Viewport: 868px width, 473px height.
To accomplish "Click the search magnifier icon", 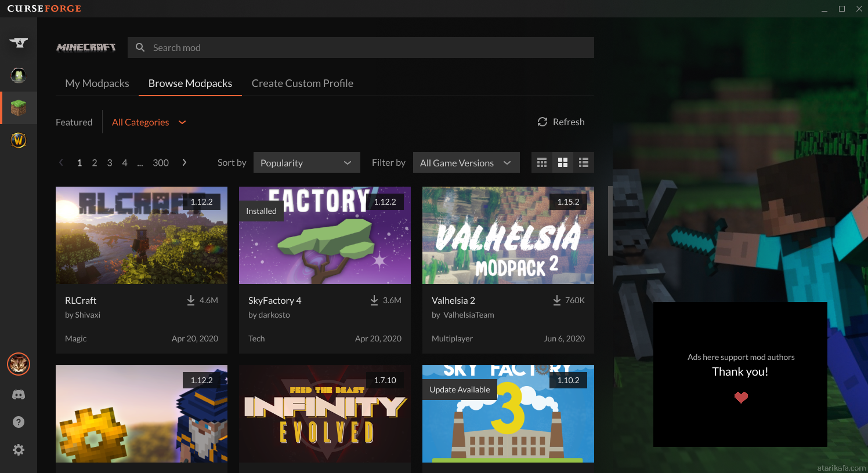I will click(140, 48).
